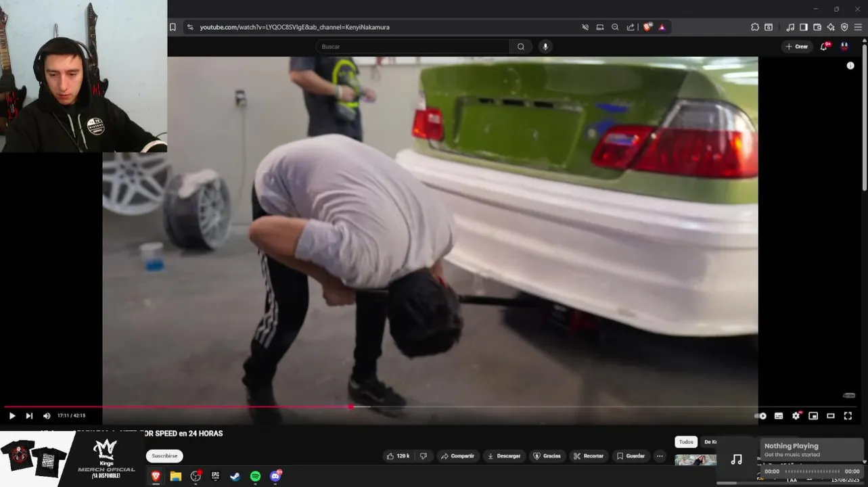Click the 'Nothing Playing' music widget note icon

[737, 459]
